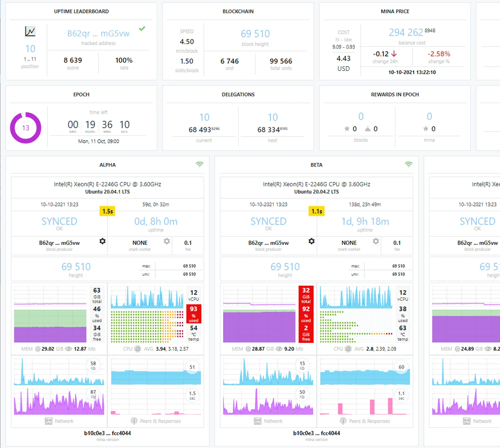Image resolution: width=500 pixels, height=448 pixels.
Task: Click ALPHA Network panel label icon
Action: [x=49, y=421]
